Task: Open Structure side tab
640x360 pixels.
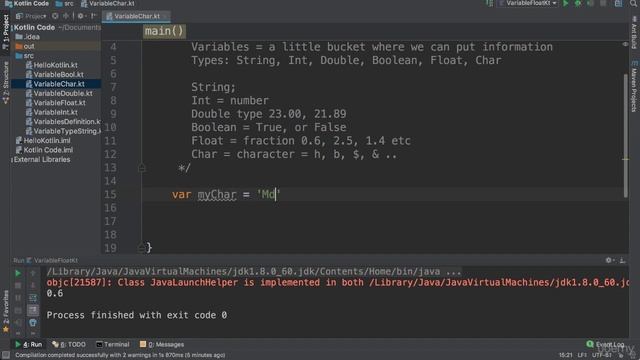Action: 5,82
